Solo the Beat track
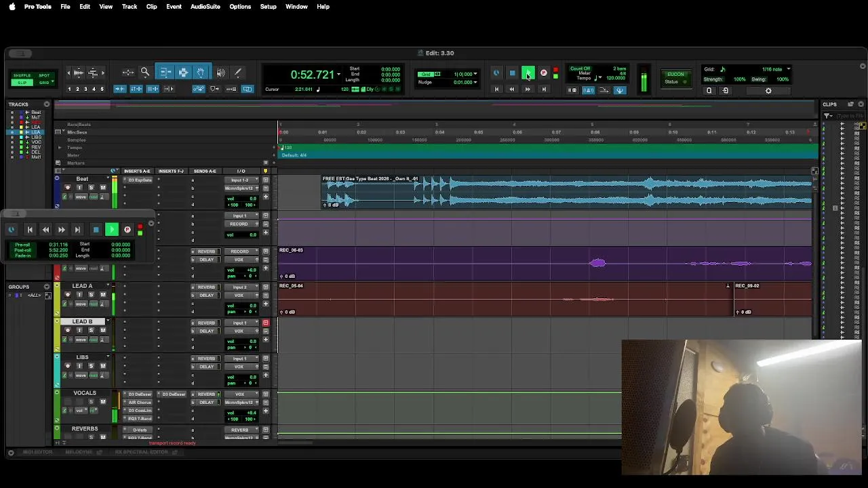 (x=91, y=187)
